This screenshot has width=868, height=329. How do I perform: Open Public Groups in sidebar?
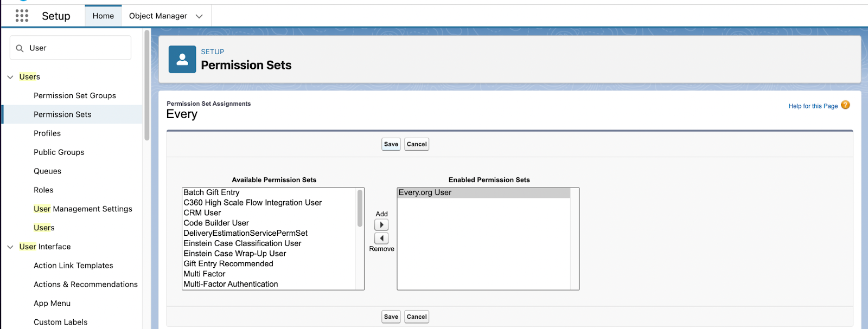click(x=59, y=152)
